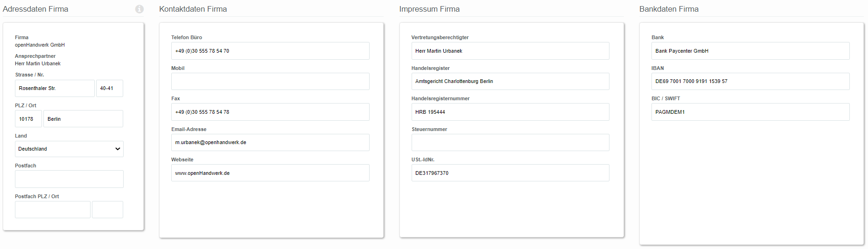Select the PLZ field containing 10178
Screen dimensions: 868x249
(x=28, y=119)
